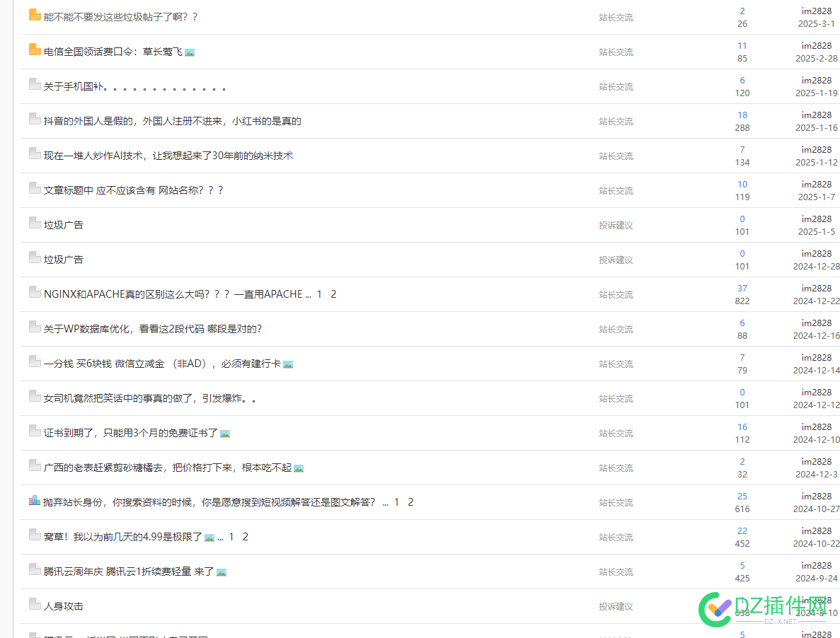Click image attachment icon after 免费证书了

pyautogui.click(x=225, y=434)
